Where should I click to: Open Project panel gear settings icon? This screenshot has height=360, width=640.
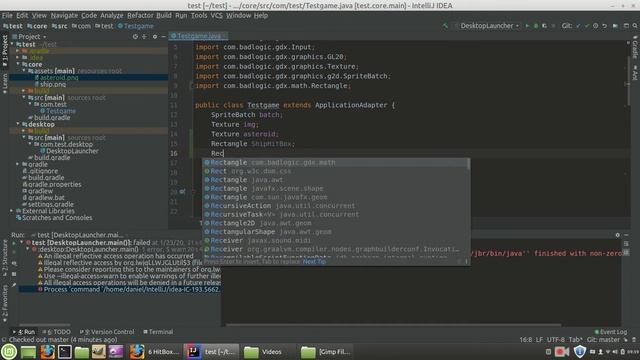[155, 36]
